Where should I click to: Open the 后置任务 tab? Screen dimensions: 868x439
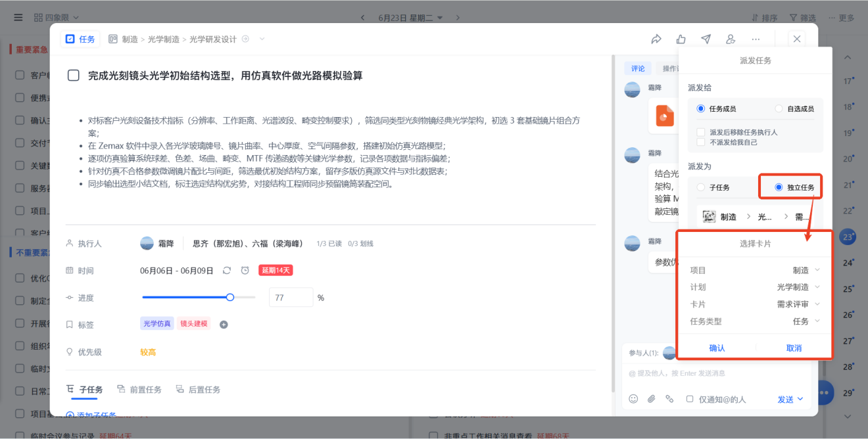pyautogui.click(x=198, y=390)
